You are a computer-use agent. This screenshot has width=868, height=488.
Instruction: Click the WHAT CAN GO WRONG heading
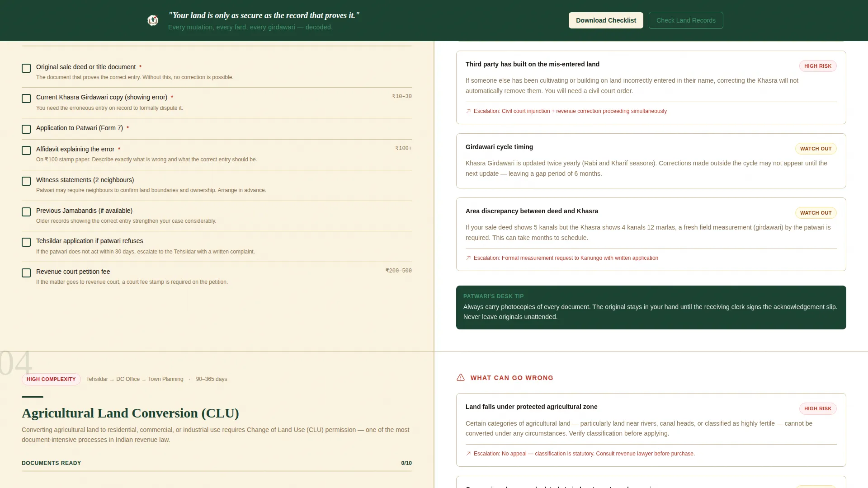tap(512, 378)
